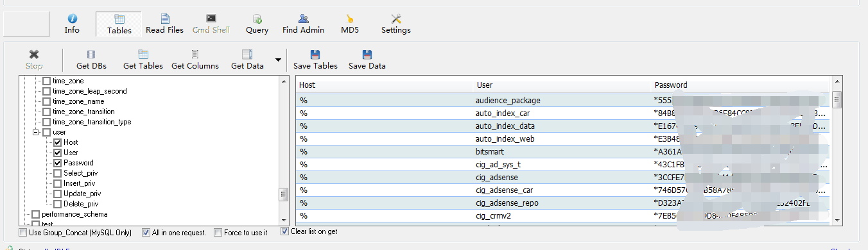Click the Save Tables button
The image size is (868, 250).
(x=315, y=60)
